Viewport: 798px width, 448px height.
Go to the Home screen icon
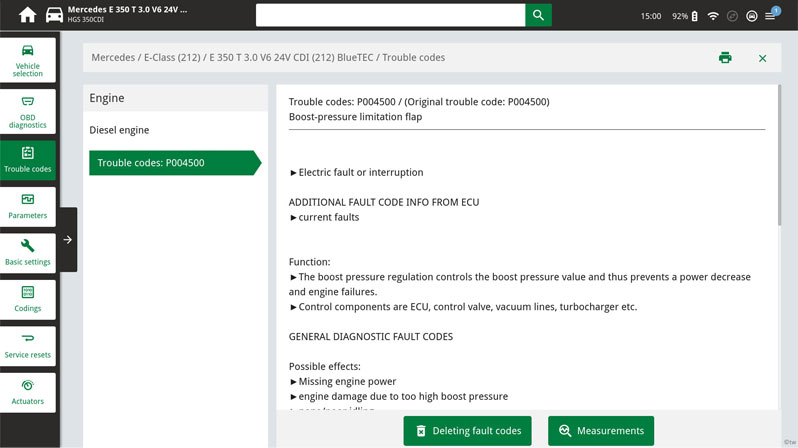(x=27, y=15)
